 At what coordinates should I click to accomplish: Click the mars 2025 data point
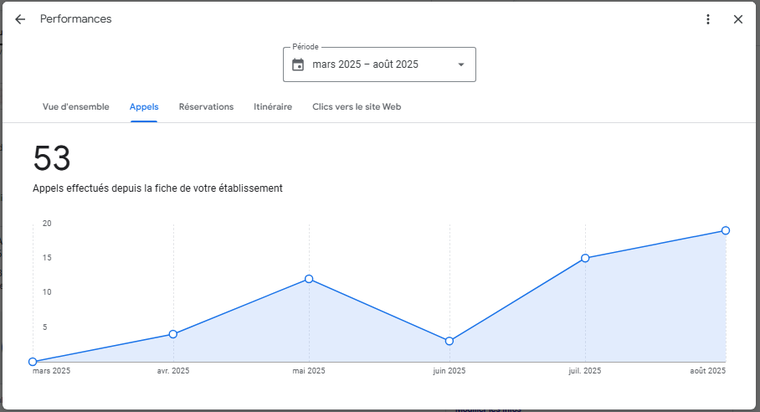(33, 362)
